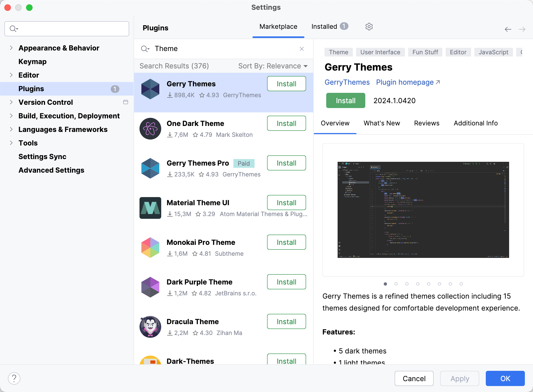This screenshot has width=533, height=392.
Task: Expand the Editor settings section
Action: pos(11,75)
